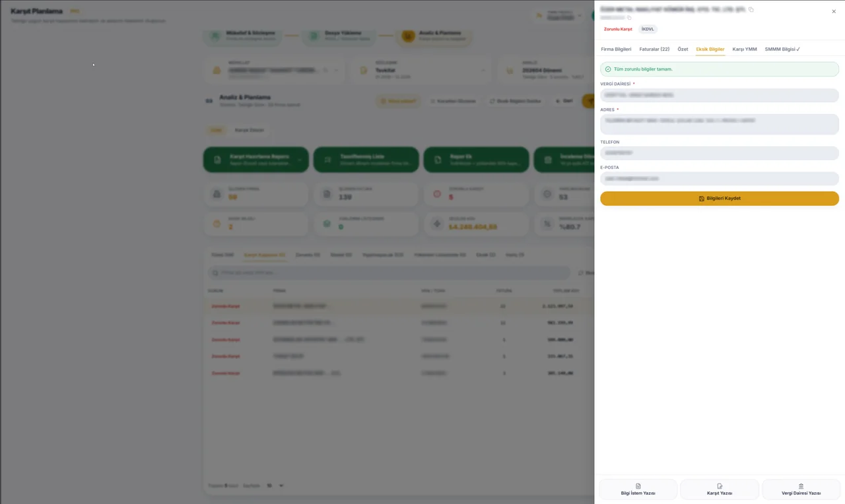Click into the E-posta field
This screenshot has height=504, width=845.
[720, 179]
